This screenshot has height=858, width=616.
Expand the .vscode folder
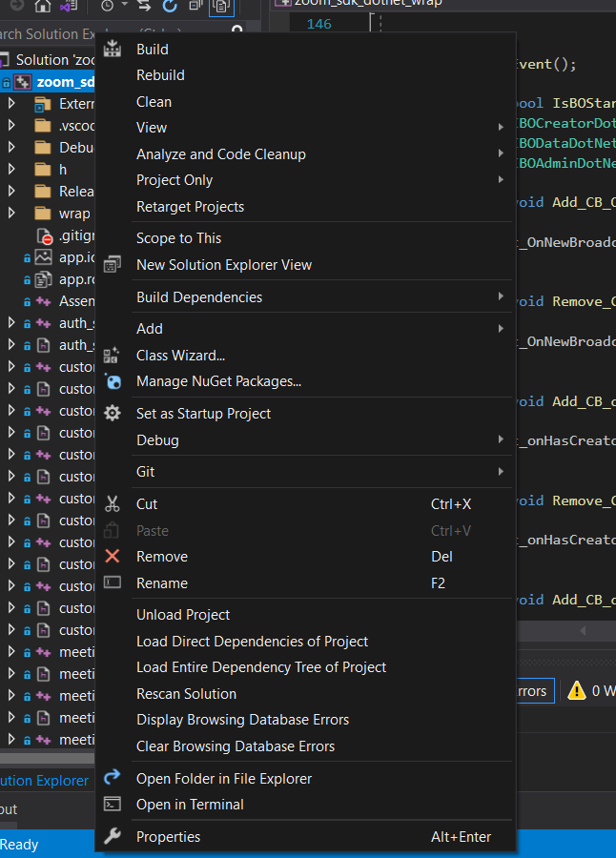[10, 125]
